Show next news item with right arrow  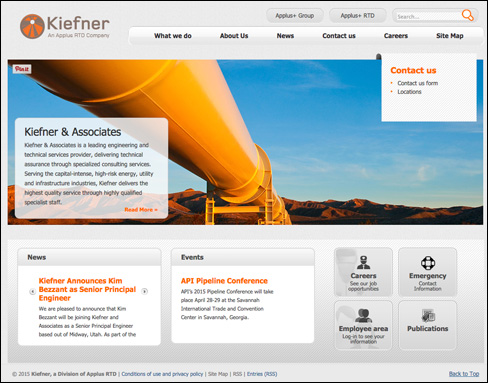tap(145, 291)
